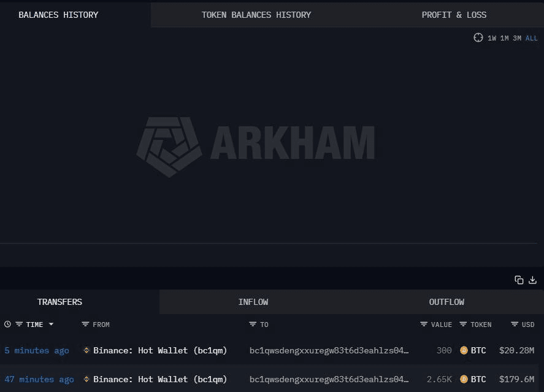The width and height of the screenshot is (544, 392).
Task: Download transfers via the download icon
Action: (x=532, y=280)
